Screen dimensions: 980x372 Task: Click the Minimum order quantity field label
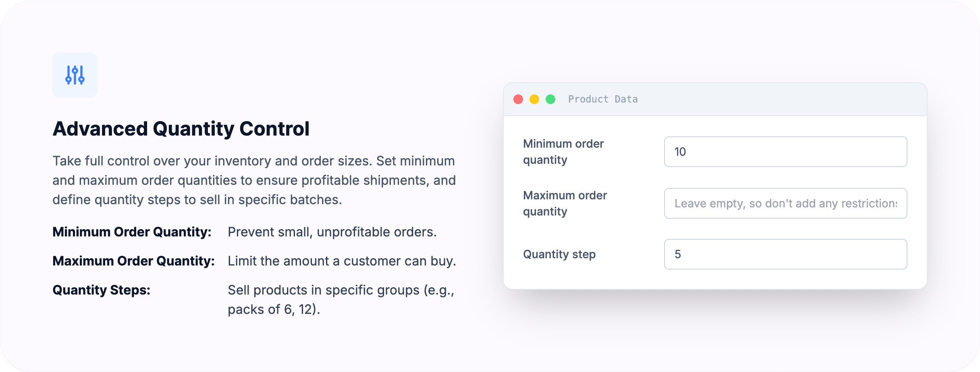[x=563, y=152]
